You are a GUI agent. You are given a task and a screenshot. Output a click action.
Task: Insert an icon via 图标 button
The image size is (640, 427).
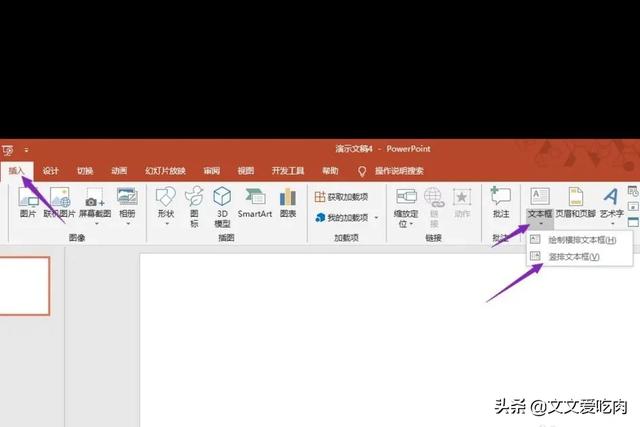[194, 207]
